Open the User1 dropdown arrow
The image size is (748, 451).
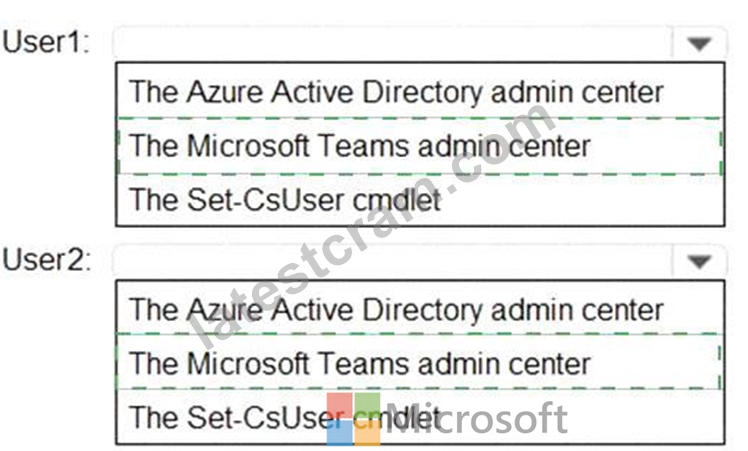click(699, 43)
